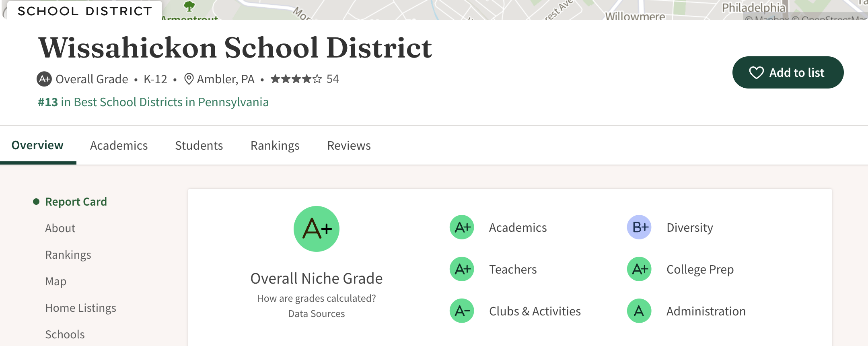This screenshot has height=346, width=868.
Task: Open the #13 Best School Districts ranking link
Action: point(153,102)
